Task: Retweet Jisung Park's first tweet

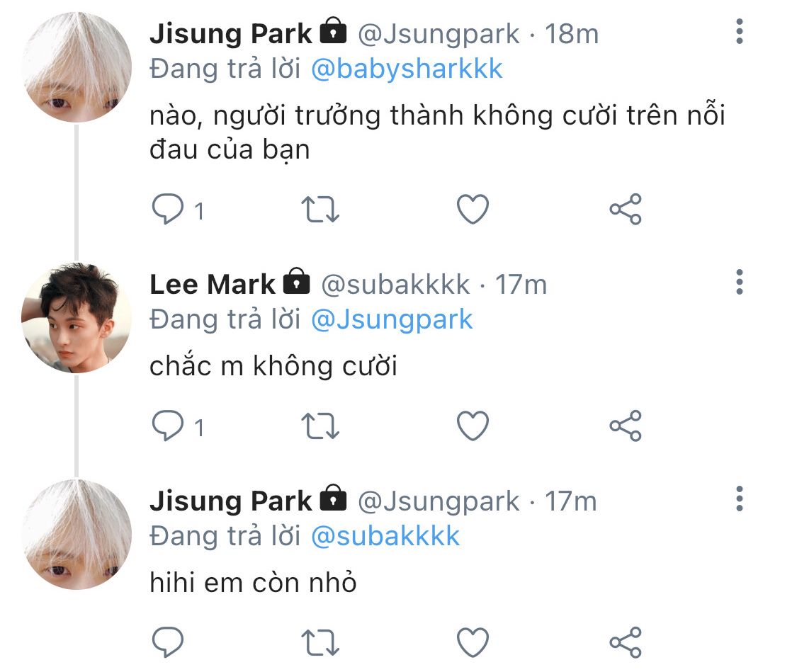Action: tap(321, 210)
